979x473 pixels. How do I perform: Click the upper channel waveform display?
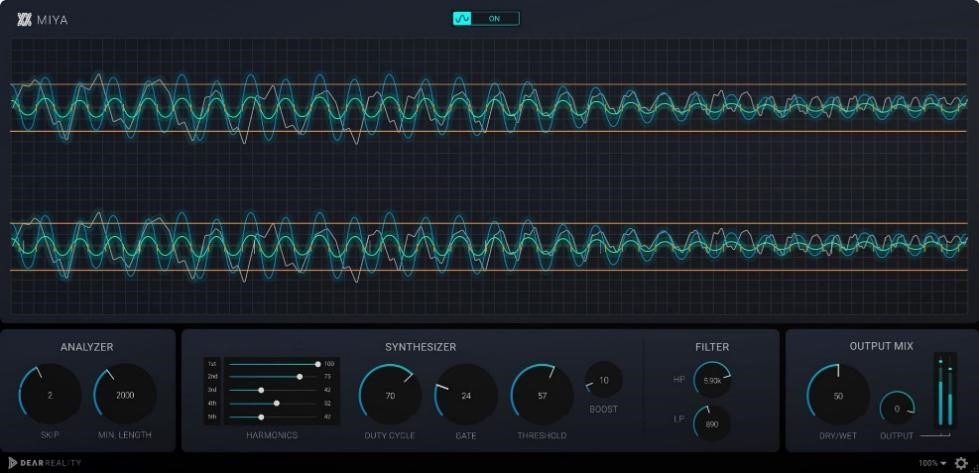(x=490, y=107)
